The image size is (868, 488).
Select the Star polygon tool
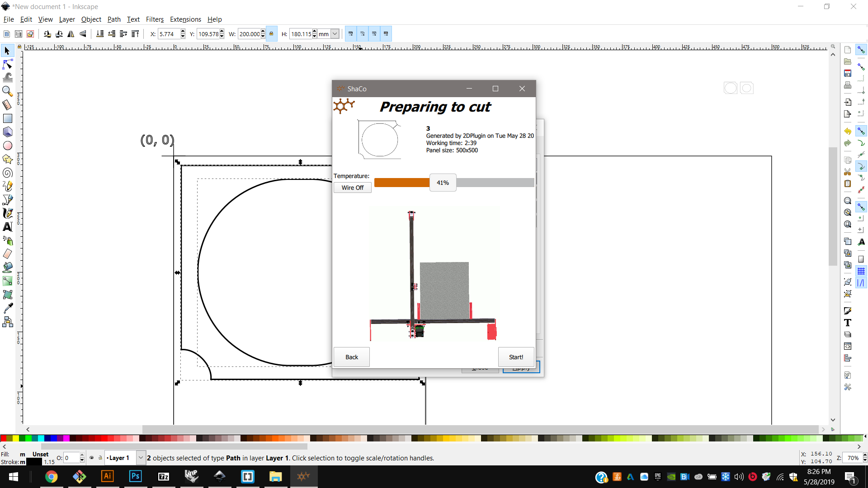[7, 159]
